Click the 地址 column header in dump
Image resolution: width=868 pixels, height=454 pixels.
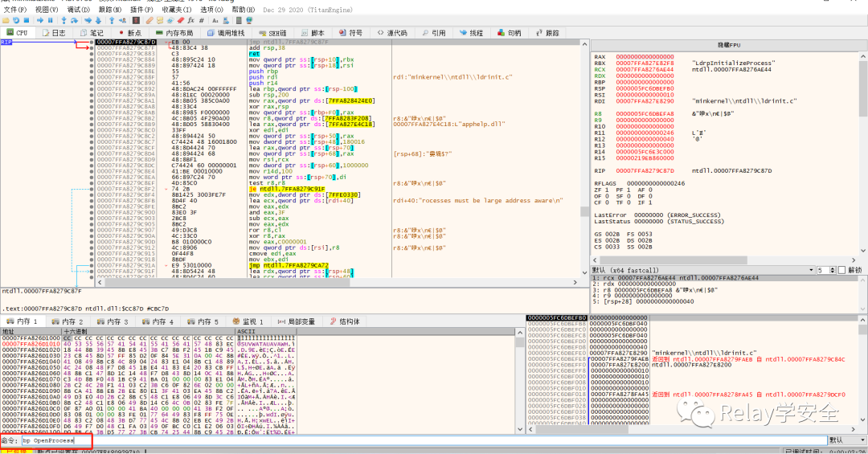click(31, 331)
